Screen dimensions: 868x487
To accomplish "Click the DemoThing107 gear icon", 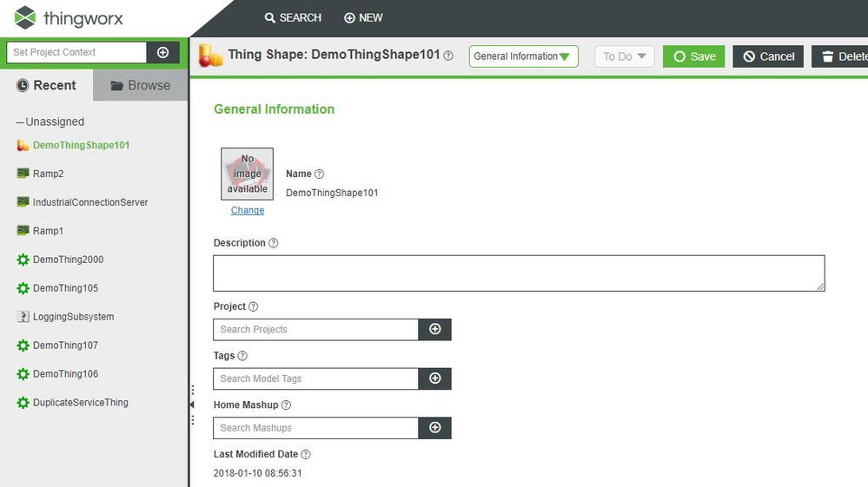I will (x=23, y=346).
